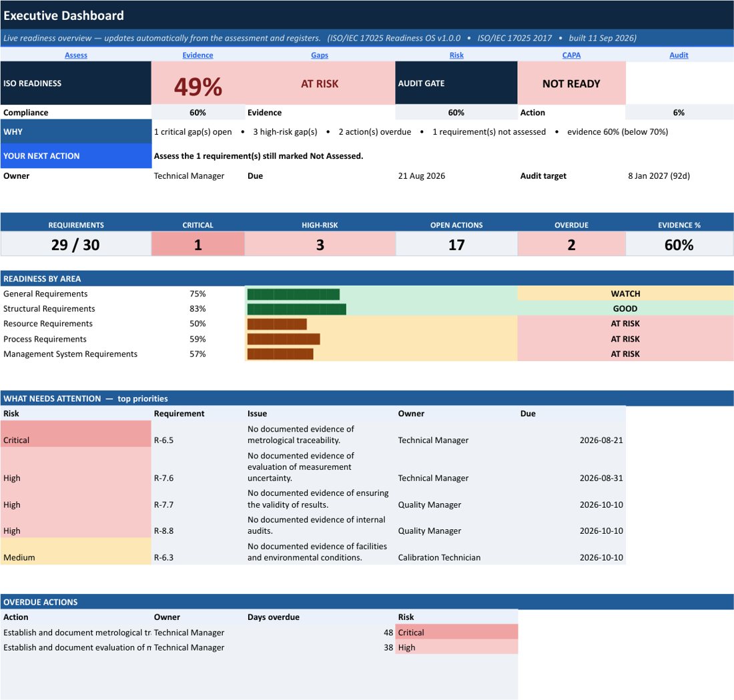Select the Action 6% value
This screenshot has height=700, width=734.
(x=679, y=112)
